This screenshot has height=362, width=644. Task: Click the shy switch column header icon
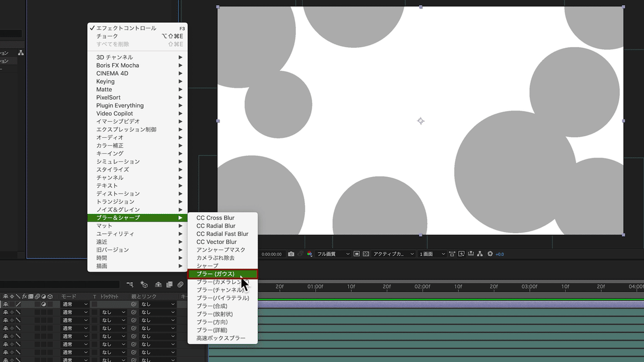[x=6, y=296]
